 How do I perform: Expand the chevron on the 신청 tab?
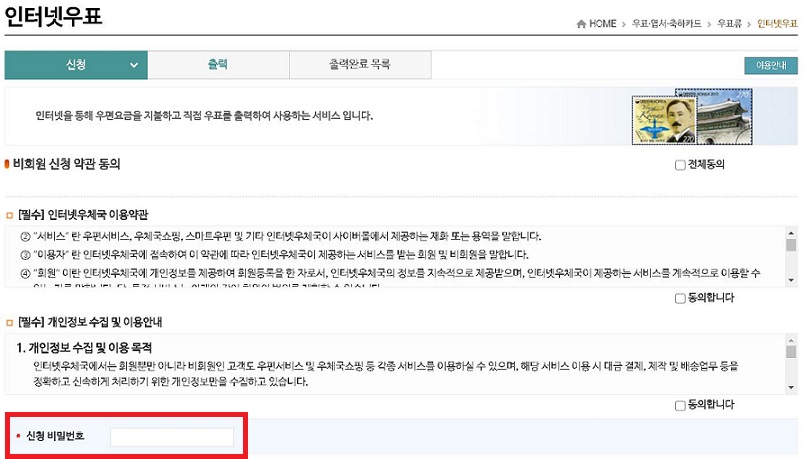[x=134, y=65]
